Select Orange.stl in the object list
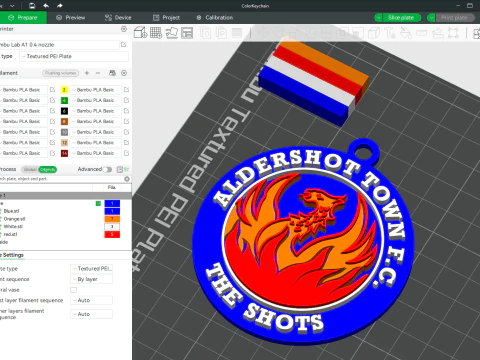 click(x=14, y=219)
